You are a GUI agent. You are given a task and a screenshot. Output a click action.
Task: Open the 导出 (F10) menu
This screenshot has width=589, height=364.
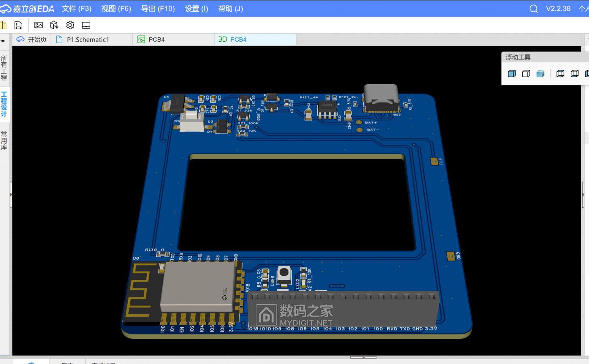[158, 8]
